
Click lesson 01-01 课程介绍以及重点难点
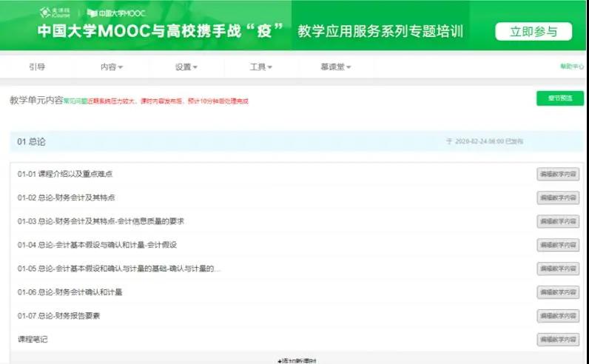(65, 174)
